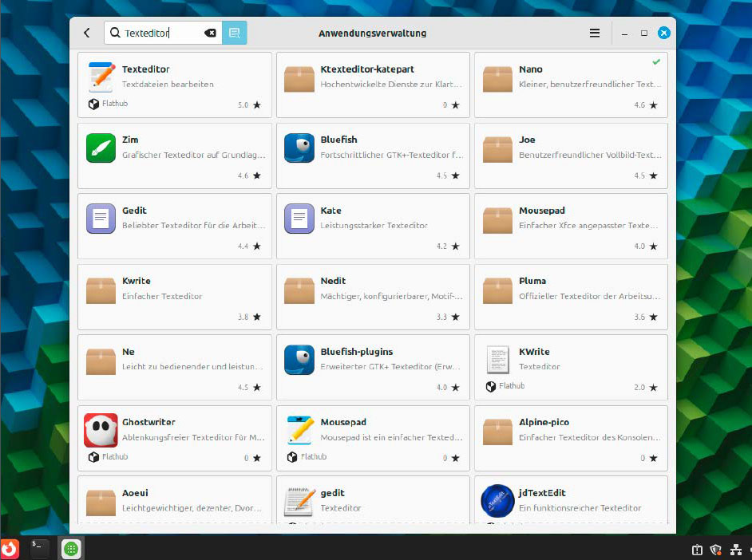Open the Texteditor app icon

pyautogui.click(x=101, y=77)
